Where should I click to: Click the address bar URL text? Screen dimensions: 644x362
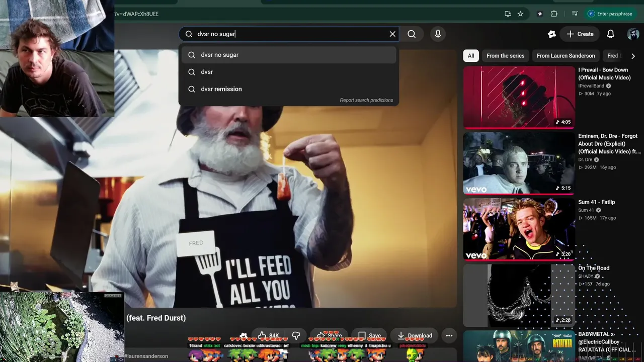click(136, 14)
